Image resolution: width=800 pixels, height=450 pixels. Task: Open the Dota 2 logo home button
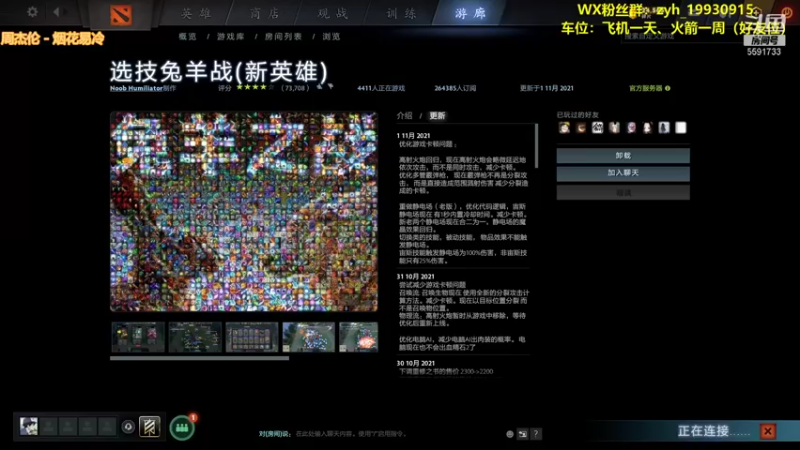click(121, 15)
